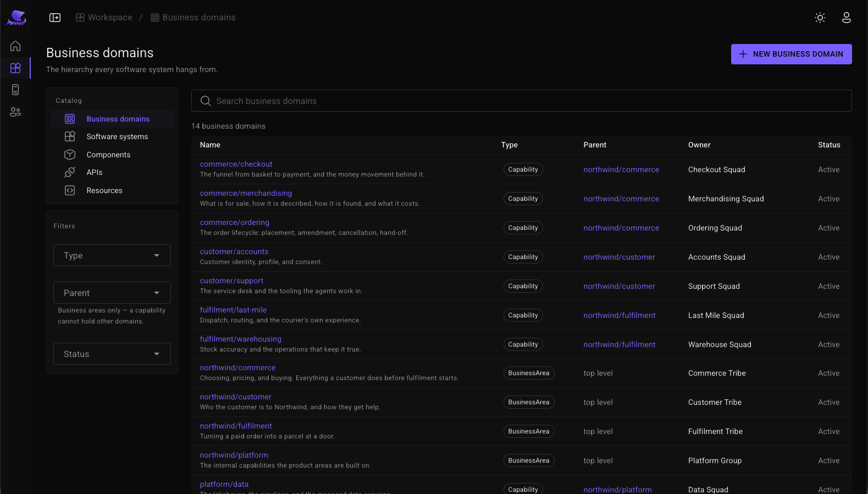Viewport: 868px width, 494px height.
Task: Open the platform/data domain
Action: tap(224, 484)
